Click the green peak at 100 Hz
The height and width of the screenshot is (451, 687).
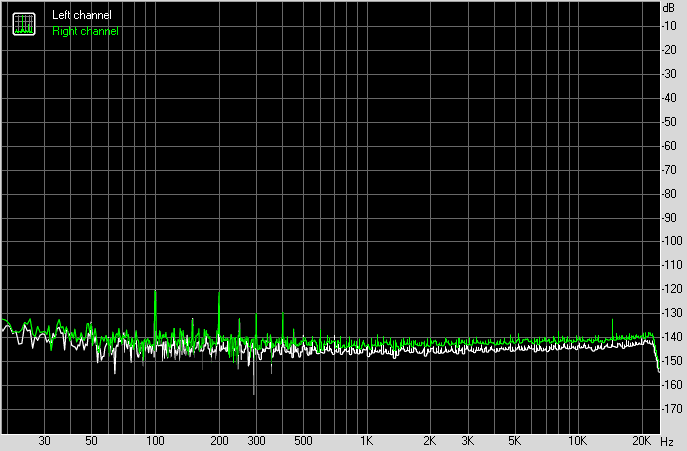click(x=155, y=313)
